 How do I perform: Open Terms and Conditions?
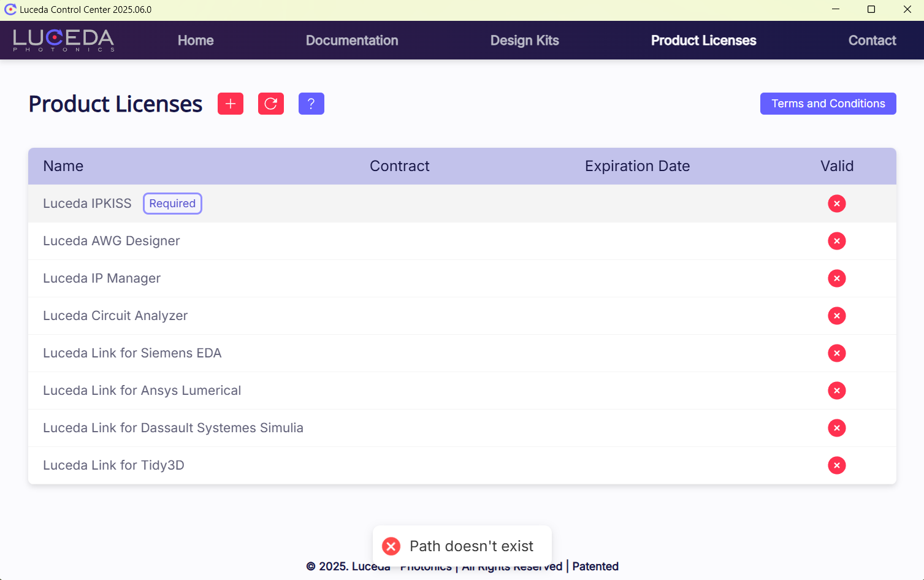828,104
